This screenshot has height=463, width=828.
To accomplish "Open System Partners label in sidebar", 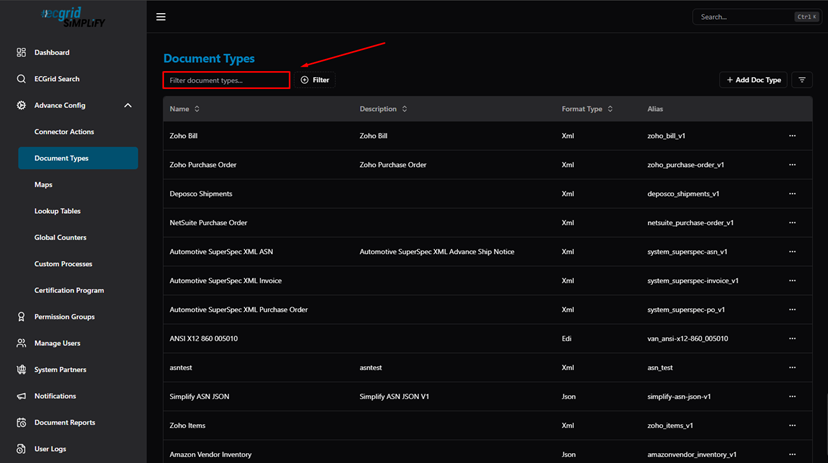I will pyautogui.click(x=60, y=370).
